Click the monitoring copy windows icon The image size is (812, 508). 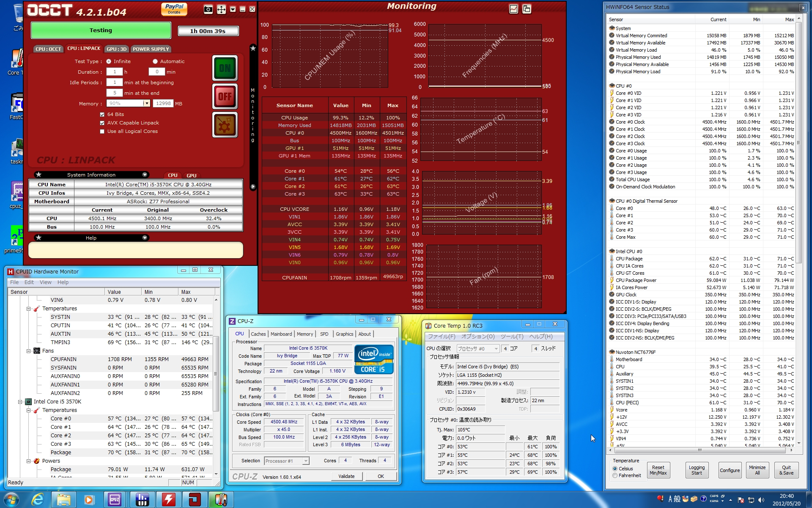(x=527, y=9)
